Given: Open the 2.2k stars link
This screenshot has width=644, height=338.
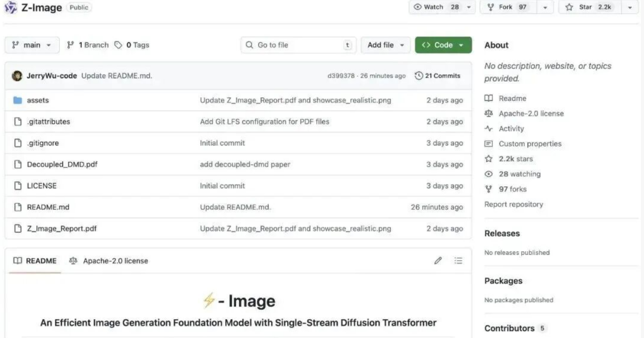Looking at the screenshot, I should pyautogui.click(x=516, y=159).
